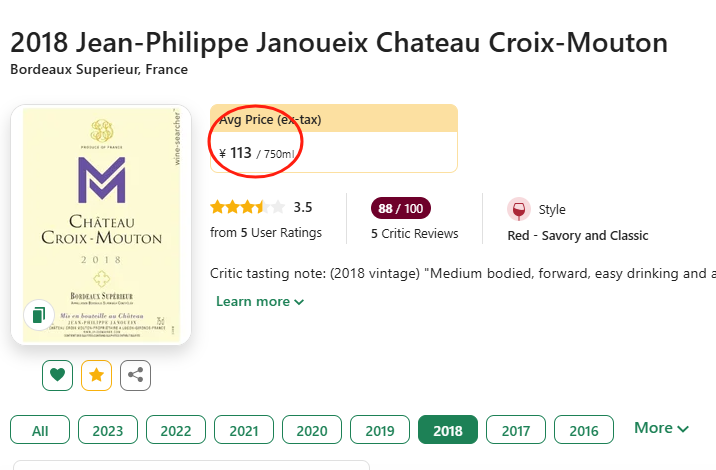
Task: Show the 2017 vintage
Action: click(516, 430)
